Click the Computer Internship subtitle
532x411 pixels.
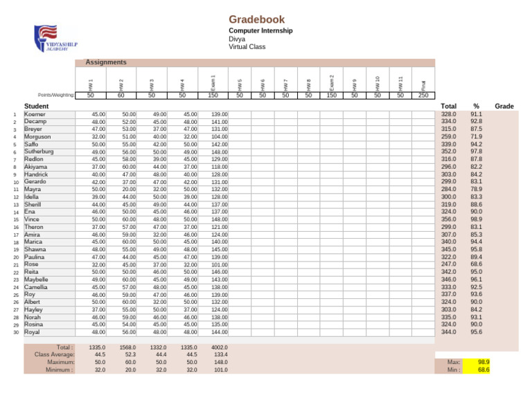260,30
